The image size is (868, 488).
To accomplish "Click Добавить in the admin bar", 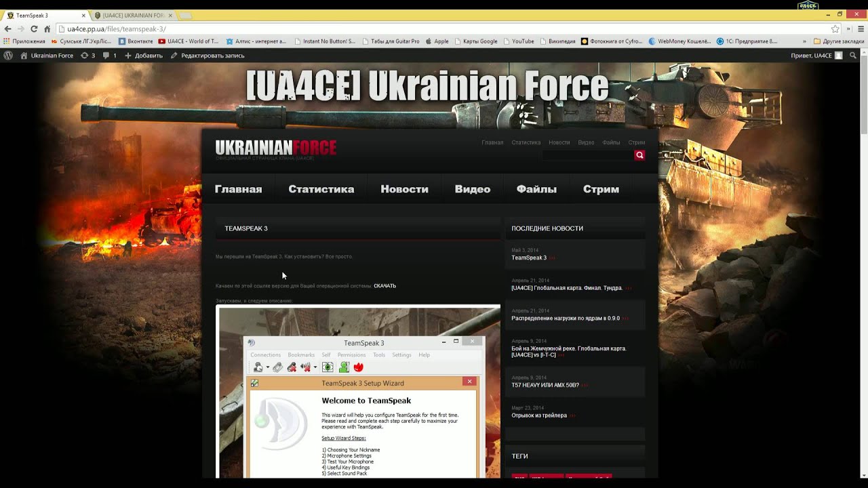I will 144,56.
